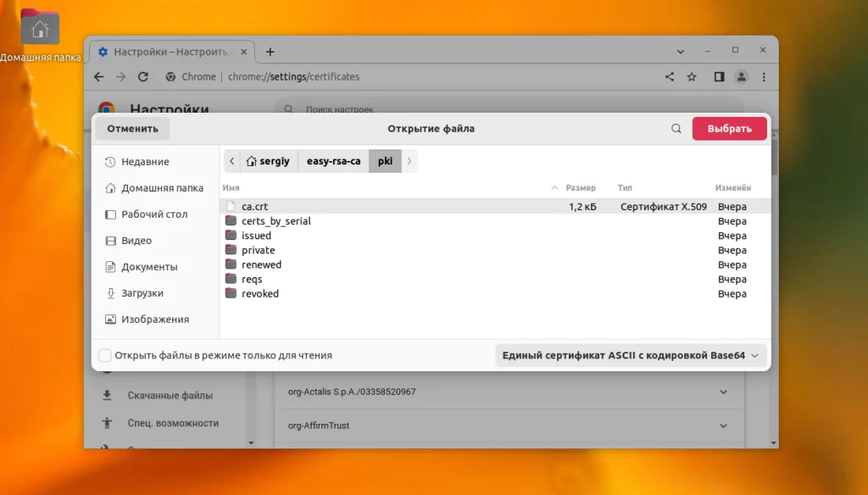
Task: Open Скачанные файлы in settings sidebar
Action: [x=167, y=395]
